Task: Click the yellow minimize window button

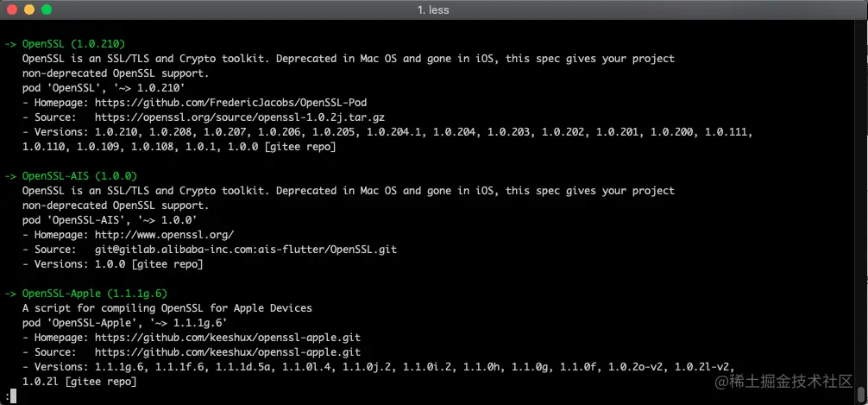Action: point(28,9)
